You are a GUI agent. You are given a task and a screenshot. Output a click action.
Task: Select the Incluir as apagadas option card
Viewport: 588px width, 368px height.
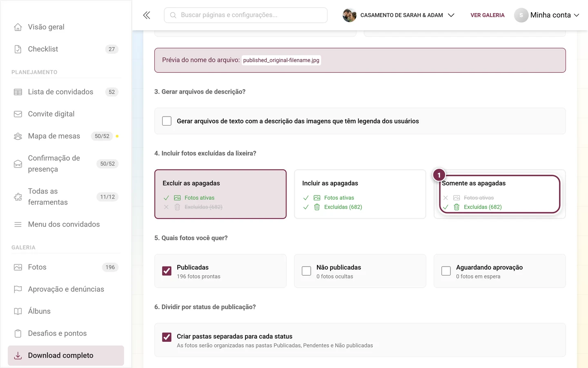coord(360,194)
